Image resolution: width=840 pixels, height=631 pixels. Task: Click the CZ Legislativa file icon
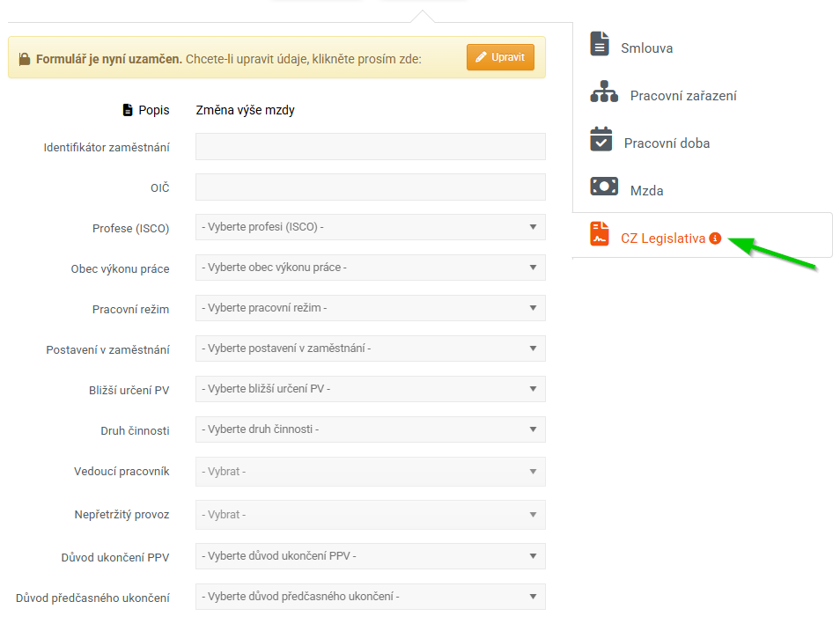coord(600,234)
